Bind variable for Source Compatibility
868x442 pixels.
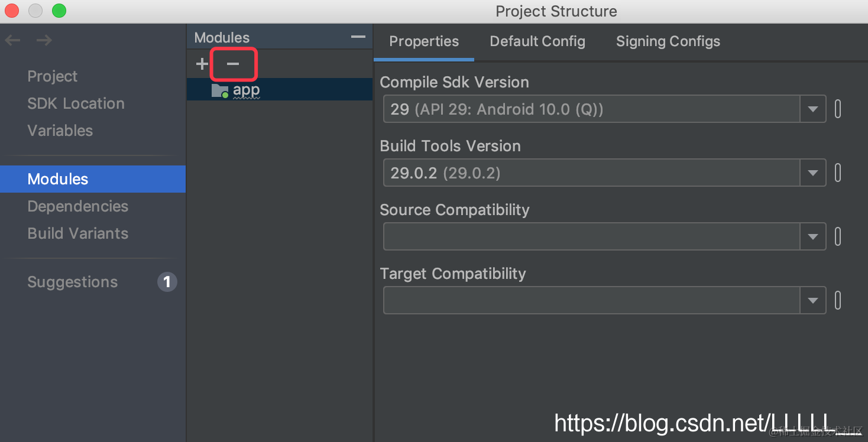coord(838,237)
